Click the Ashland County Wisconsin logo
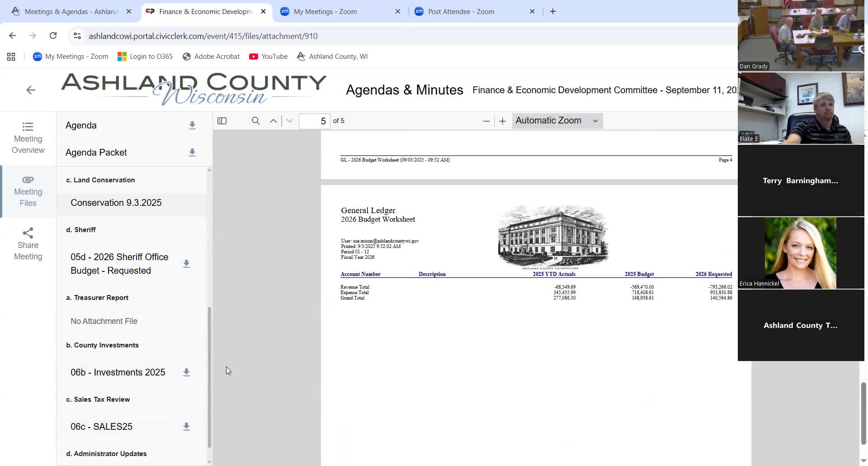 [x=194, y=89]
